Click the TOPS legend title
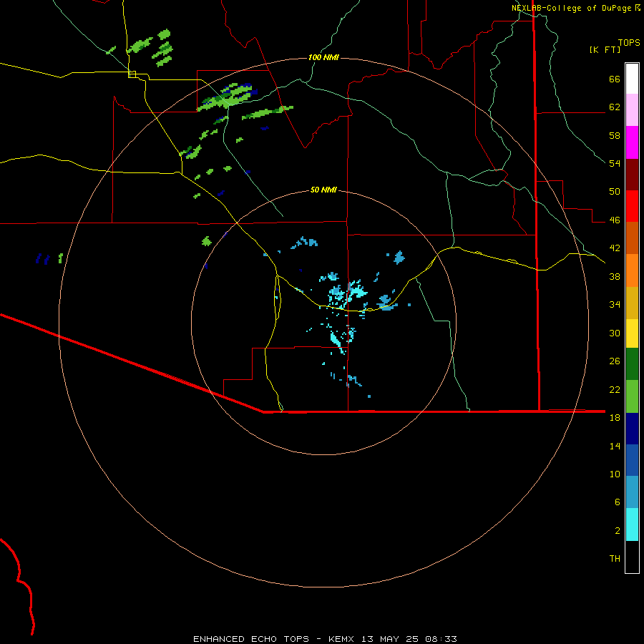 click(x=629, y=42)
